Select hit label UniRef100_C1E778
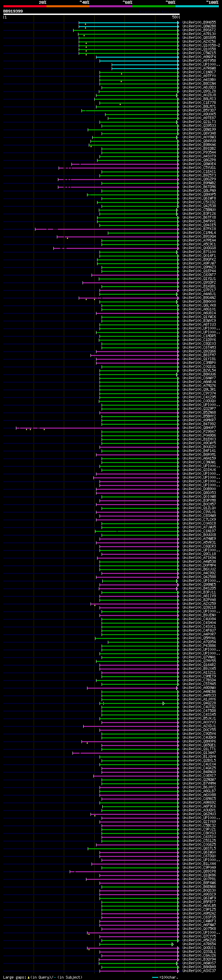The width and height of the screenshot is (222, 980). [199, 103]
